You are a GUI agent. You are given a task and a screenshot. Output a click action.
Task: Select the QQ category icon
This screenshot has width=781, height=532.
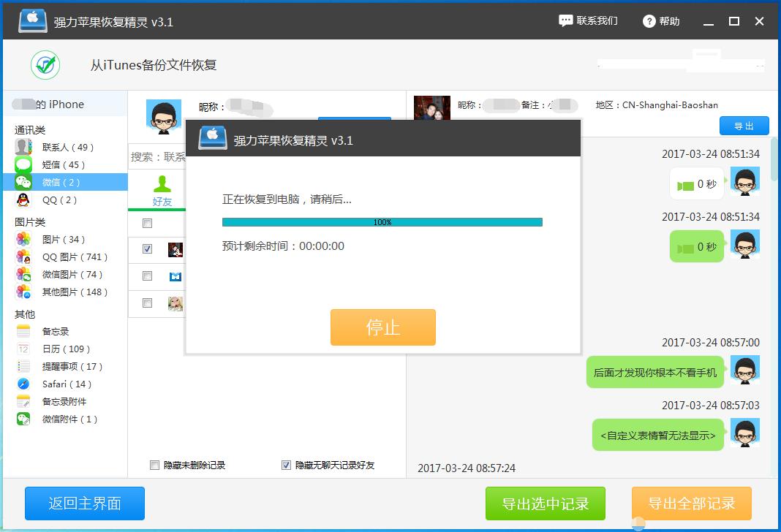[x=22, y=200]
